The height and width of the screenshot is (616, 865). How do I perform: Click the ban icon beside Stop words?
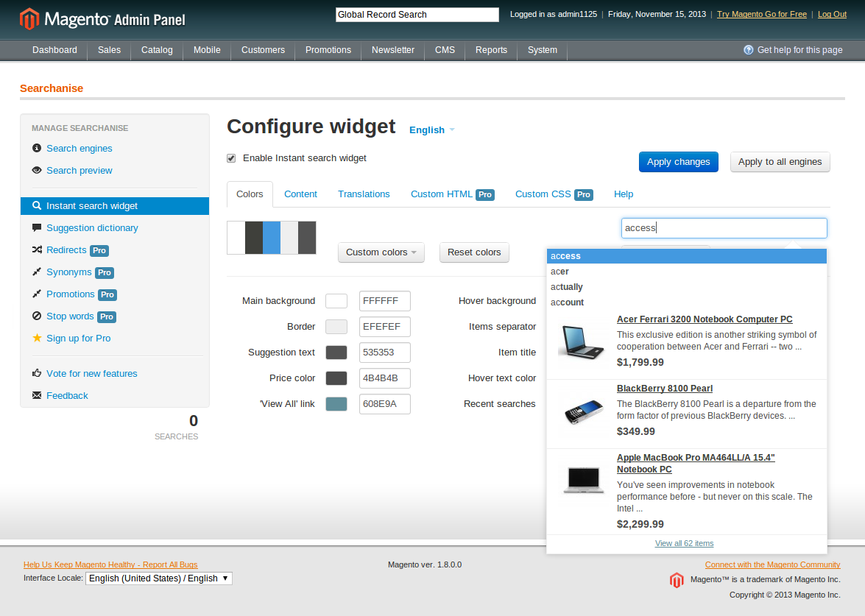click(x=37, y=316)
